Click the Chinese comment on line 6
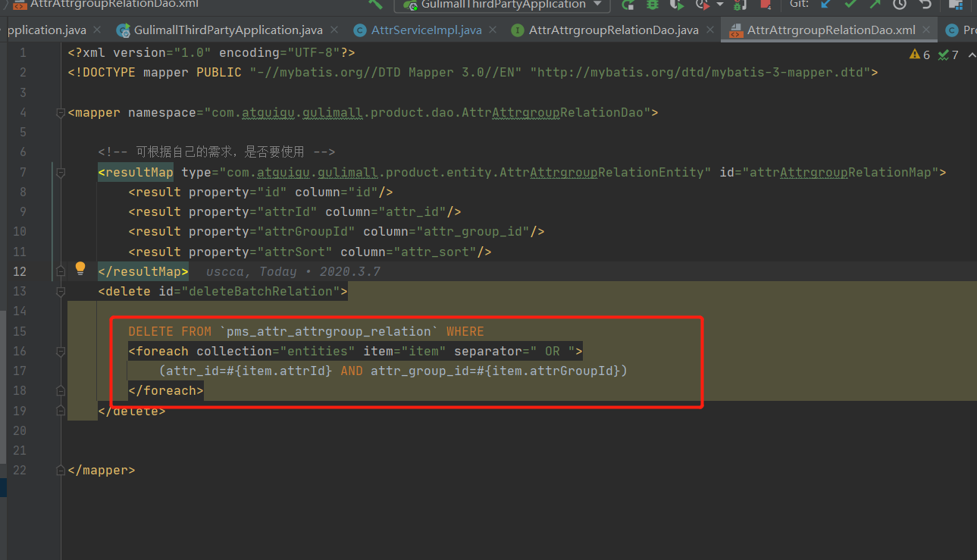 (217, 152)
